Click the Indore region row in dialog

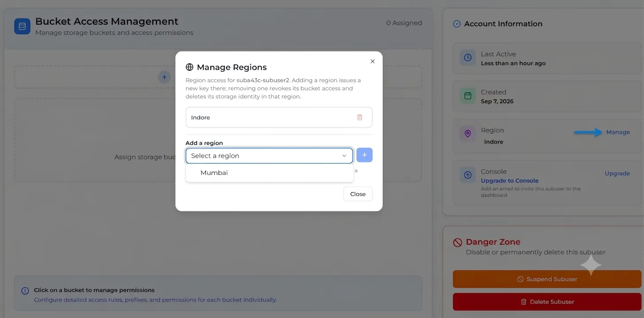click(x=279, y=117)
